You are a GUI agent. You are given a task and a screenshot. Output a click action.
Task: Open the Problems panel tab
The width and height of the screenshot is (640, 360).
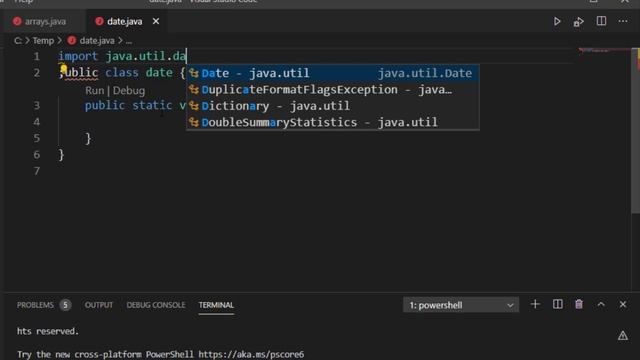35,305
